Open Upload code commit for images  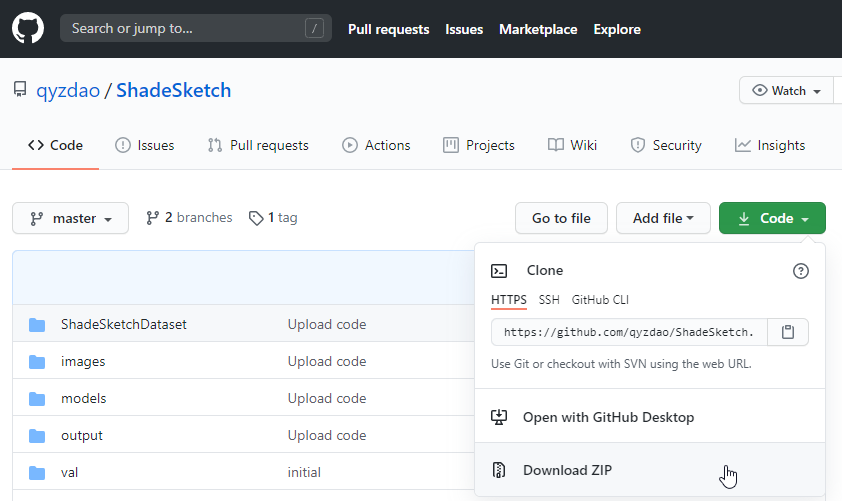pos(326,361)
